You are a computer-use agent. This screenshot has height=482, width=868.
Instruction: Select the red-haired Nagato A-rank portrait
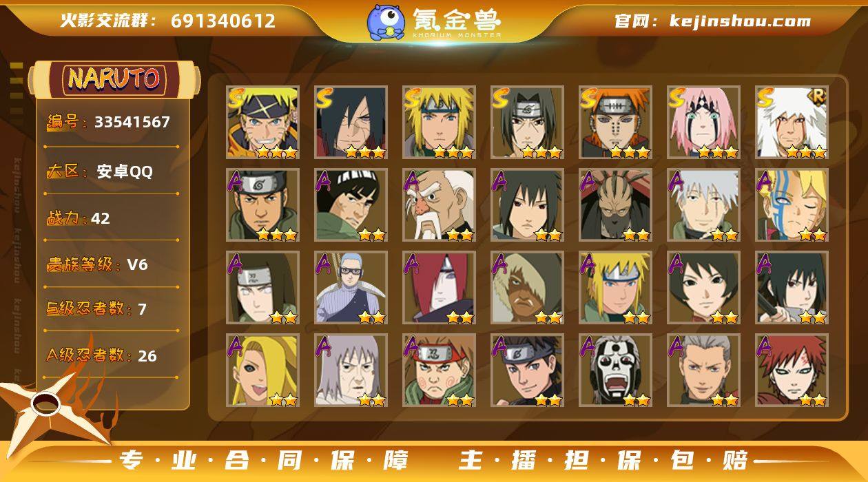click(439, 288)
